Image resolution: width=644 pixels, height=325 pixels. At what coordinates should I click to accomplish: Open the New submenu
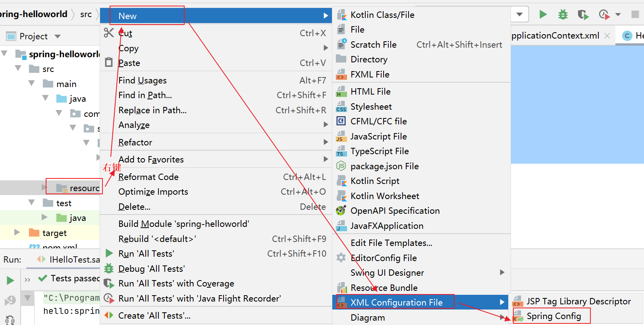216,15
